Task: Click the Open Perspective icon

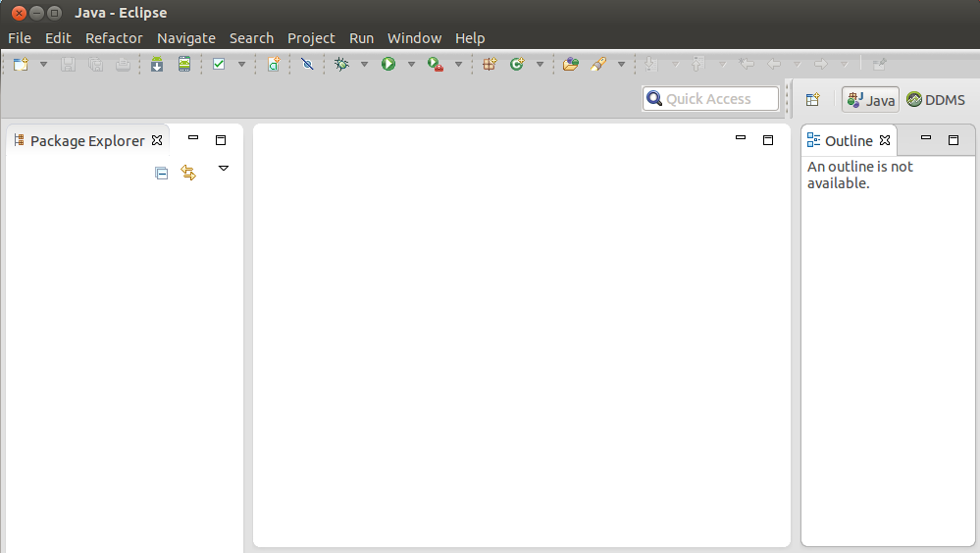Action: click(812, 99)
